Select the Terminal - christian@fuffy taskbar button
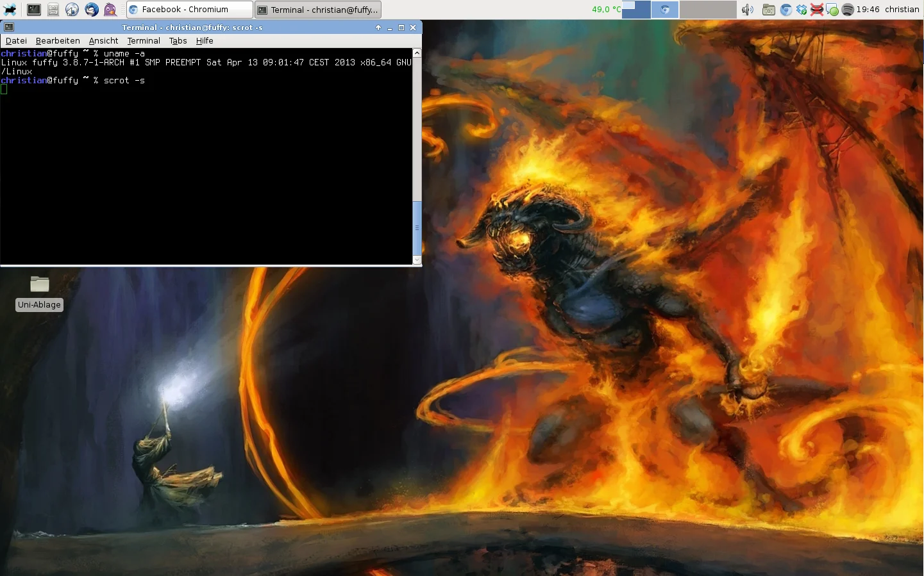 tap(318, 10)
